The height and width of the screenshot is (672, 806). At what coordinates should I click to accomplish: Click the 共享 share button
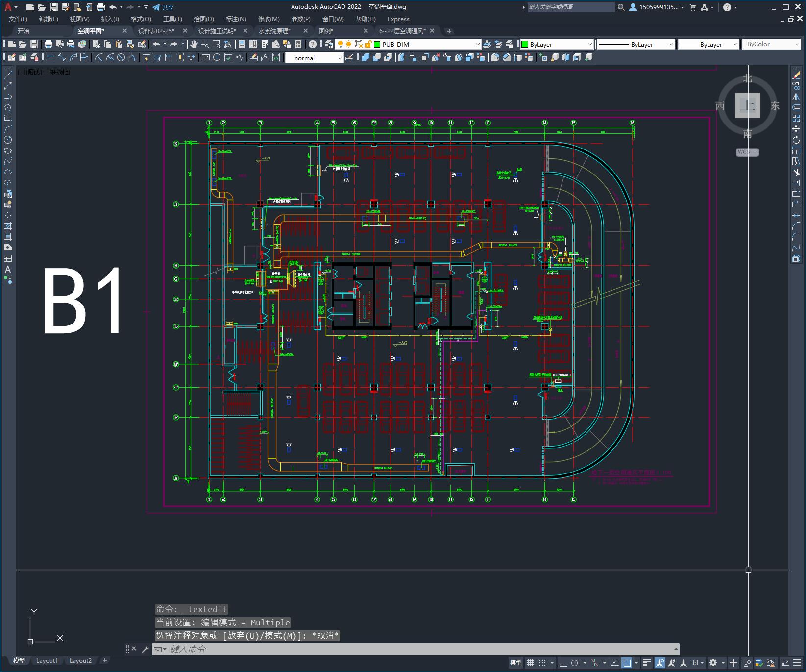(x=164, y=7)
